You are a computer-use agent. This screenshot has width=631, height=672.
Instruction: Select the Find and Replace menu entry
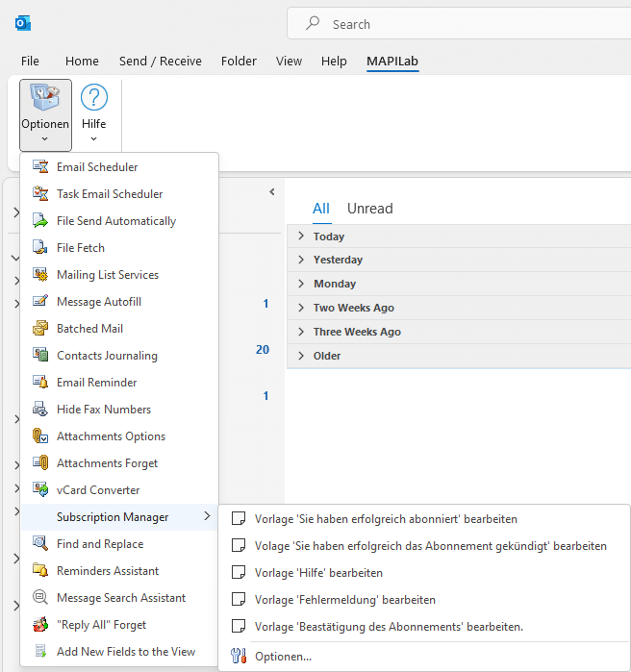coord(119,543)
